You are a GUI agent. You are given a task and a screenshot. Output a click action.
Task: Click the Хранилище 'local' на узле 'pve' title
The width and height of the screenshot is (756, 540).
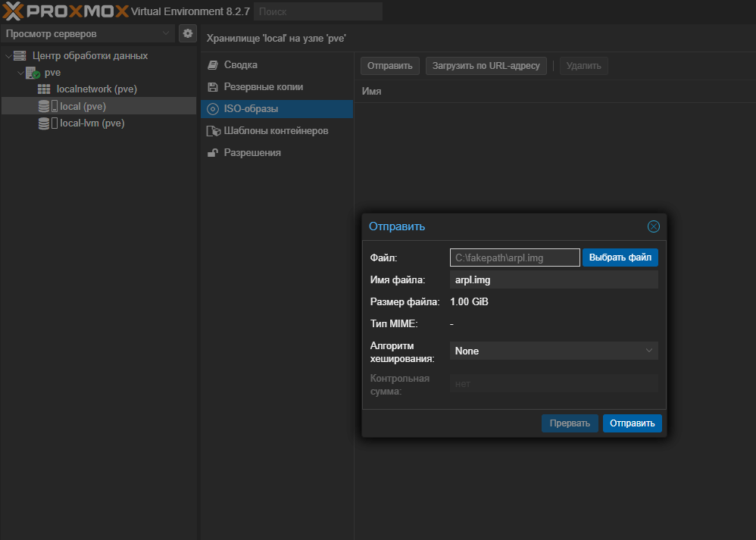pos(276,39)
